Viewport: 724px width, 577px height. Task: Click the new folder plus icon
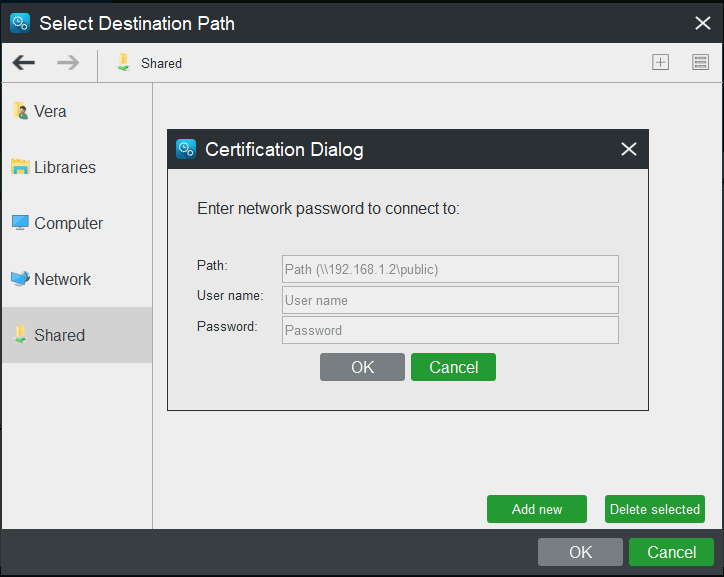[660, 62]
